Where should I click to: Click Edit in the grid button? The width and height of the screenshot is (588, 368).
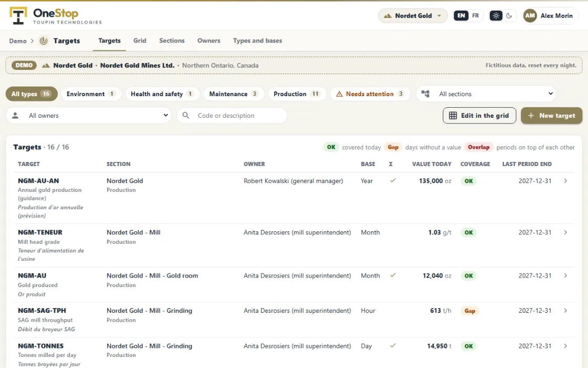tap(479, 116)
